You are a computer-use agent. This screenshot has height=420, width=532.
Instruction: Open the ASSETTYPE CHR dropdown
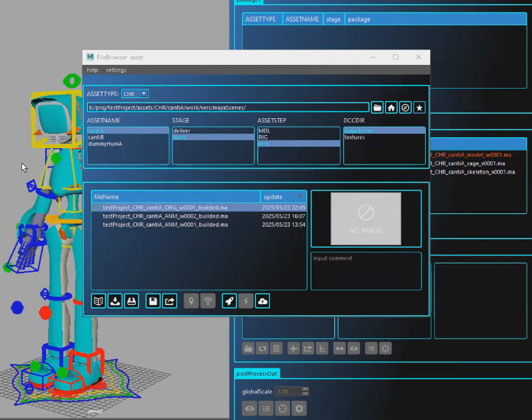tap(135, 94)
